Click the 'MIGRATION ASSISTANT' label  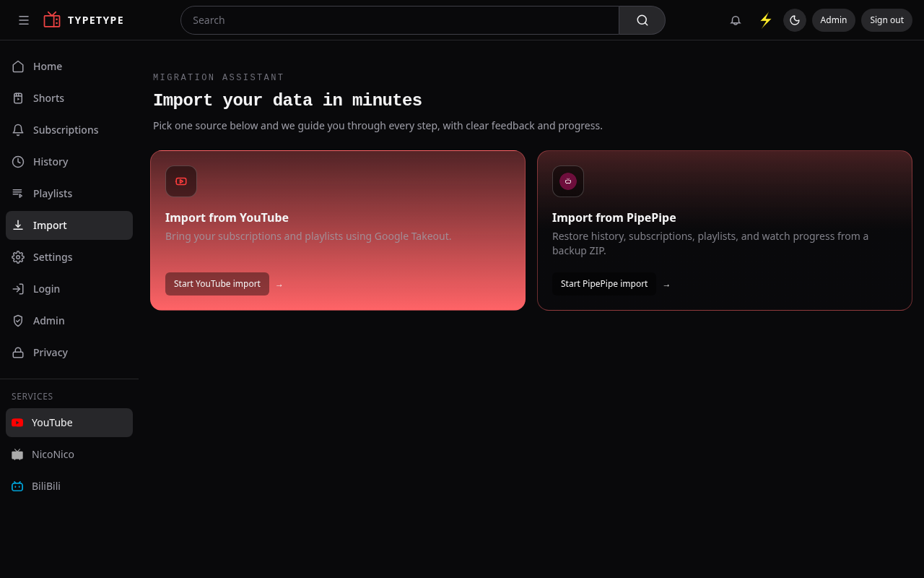219,77
